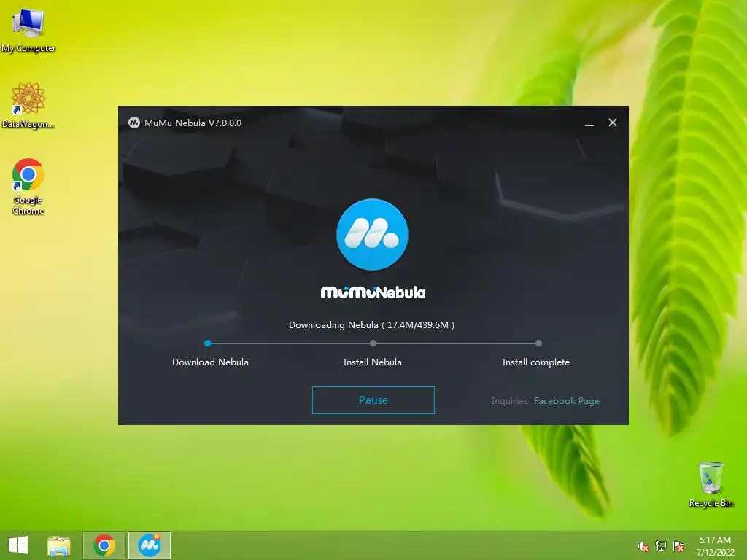
Task: Select the My Computer desktop icon
Action: pos(28,31)
